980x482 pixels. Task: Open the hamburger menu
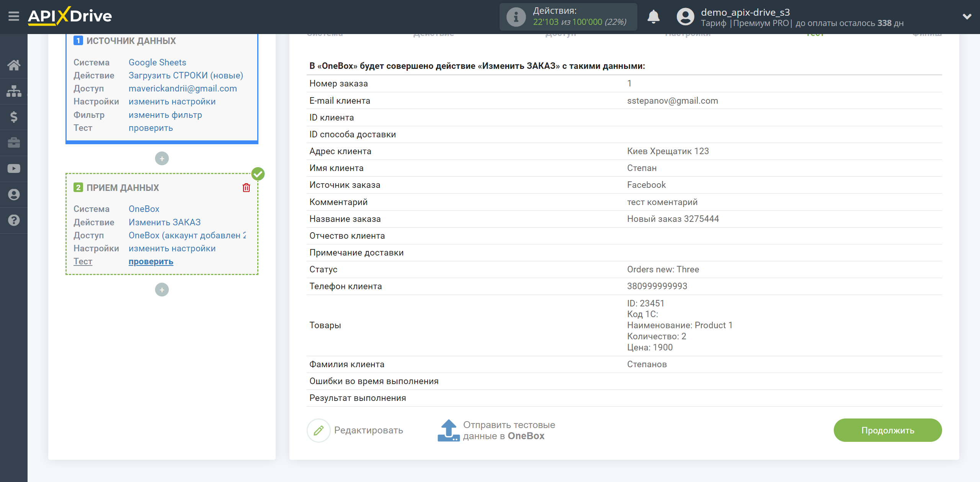pos(14,16)
